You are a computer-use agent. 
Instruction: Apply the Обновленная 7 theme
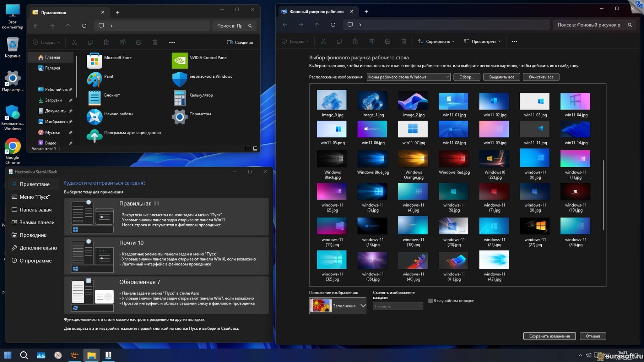pos(166,295)
